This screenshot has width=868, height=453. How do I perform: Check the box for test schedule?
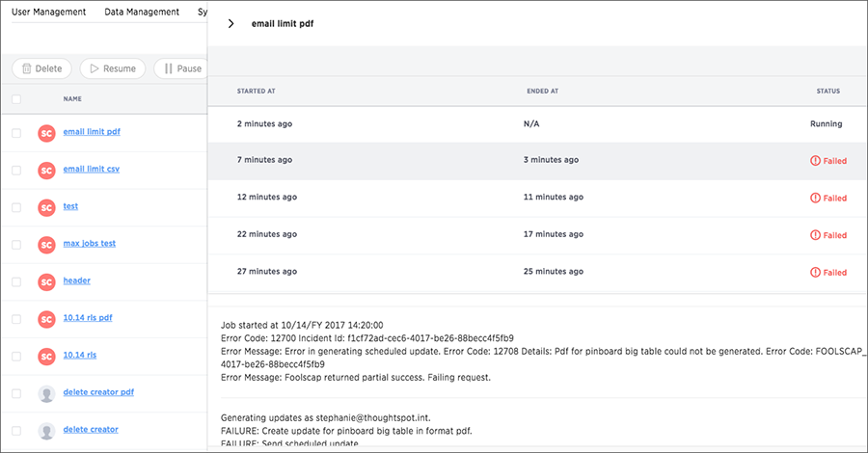16,207
